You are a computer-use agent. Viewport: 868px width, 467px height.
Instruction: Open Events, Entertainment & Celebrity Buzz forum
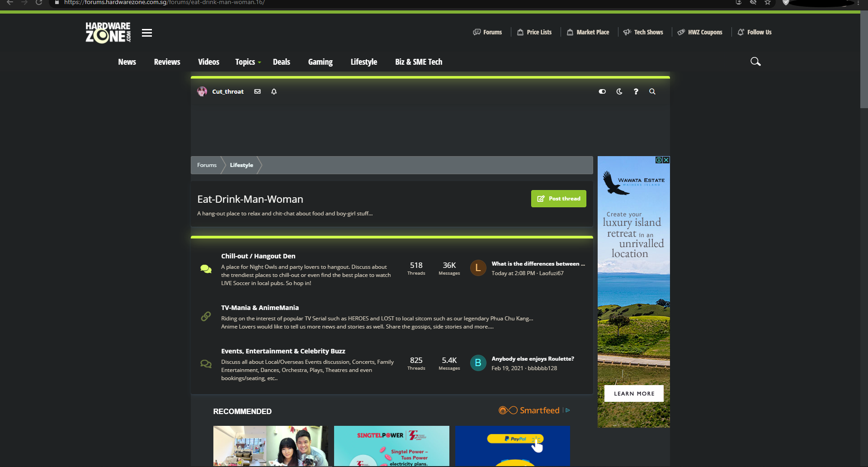pos(283,351)
